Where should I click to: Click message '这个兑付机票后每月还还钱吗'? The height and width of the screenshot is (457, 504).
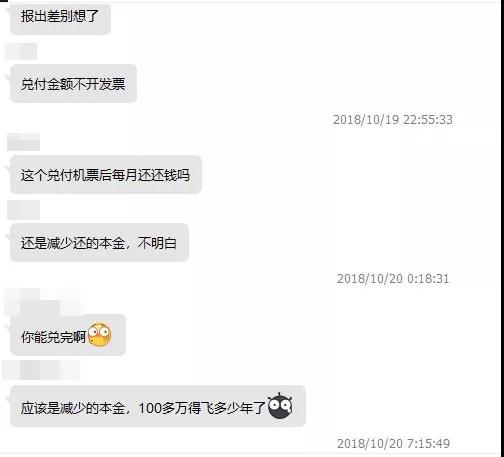(x=106, y=175)
